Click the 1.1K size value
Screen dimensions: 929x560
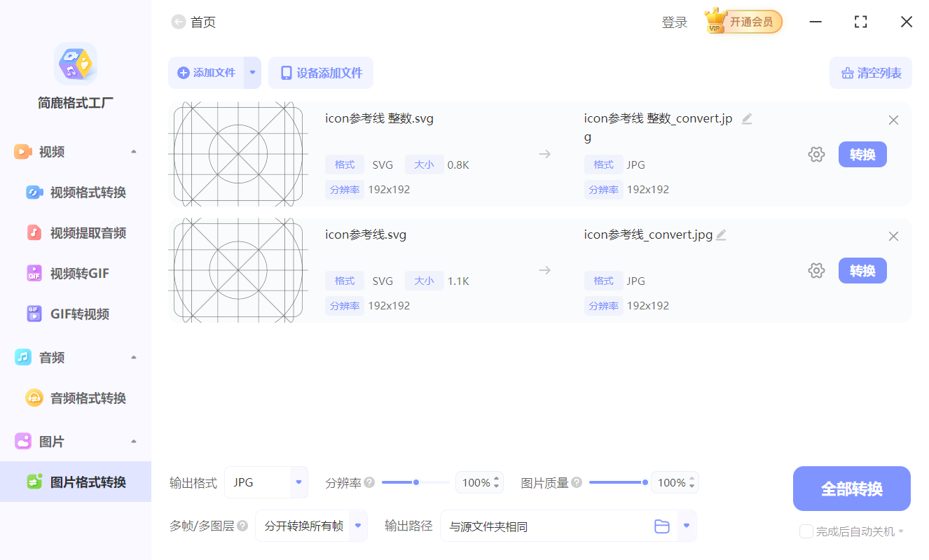[458, 281]
